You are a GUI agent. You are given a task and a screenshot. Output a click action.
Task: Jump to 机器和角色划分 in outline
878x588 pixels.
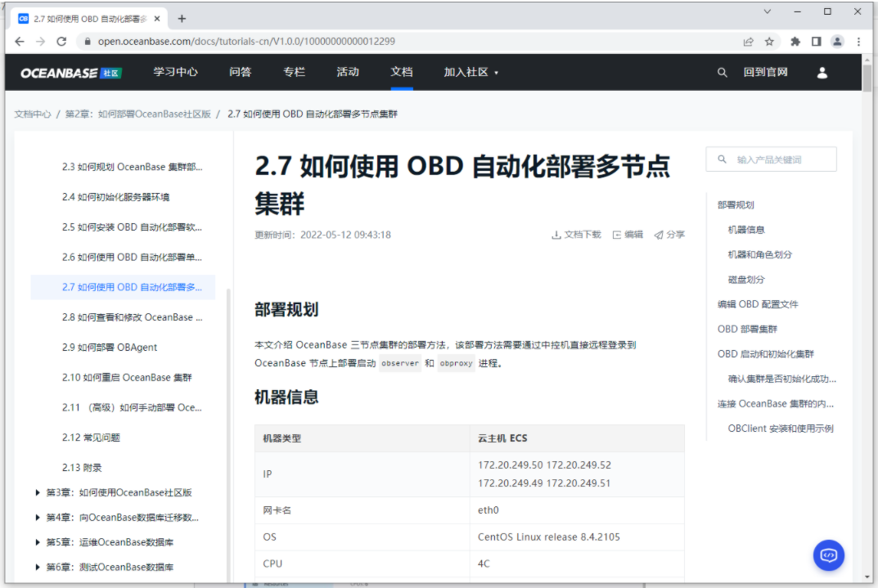point(760,254)
